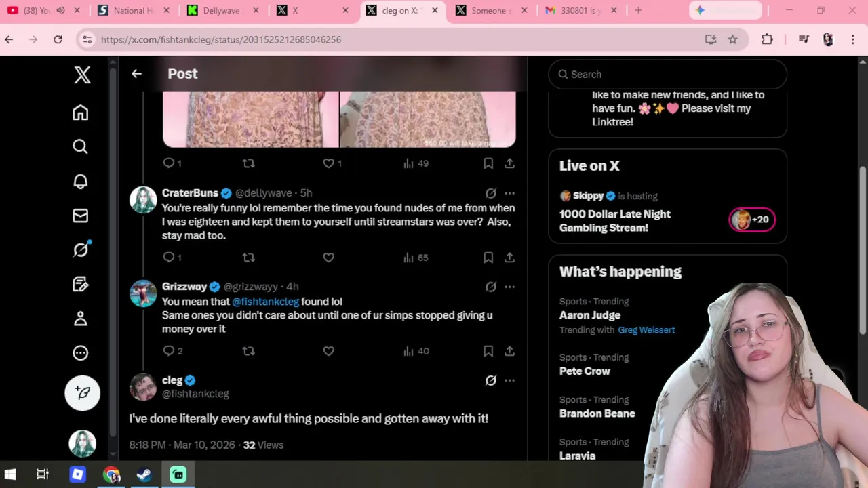Viewport: 868px width, 488px height.
Task: Repost CraterBuns' comment
Action: 248,258
